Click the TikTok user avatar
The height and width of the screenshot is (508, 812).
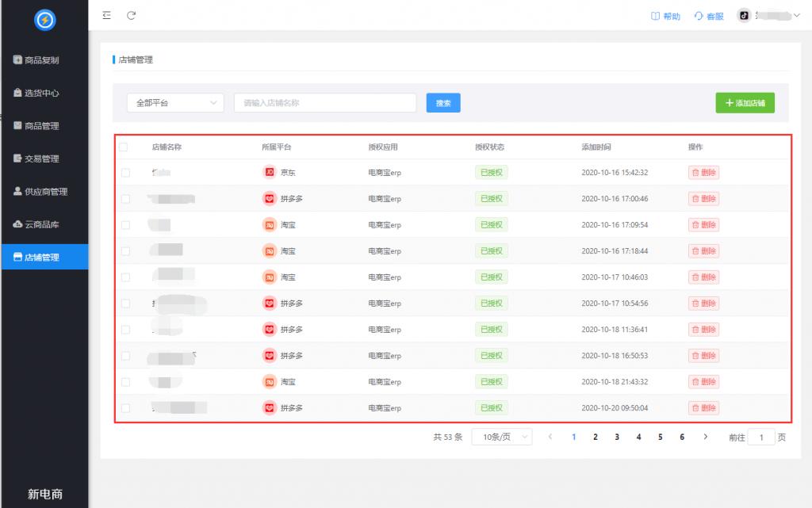744,16
